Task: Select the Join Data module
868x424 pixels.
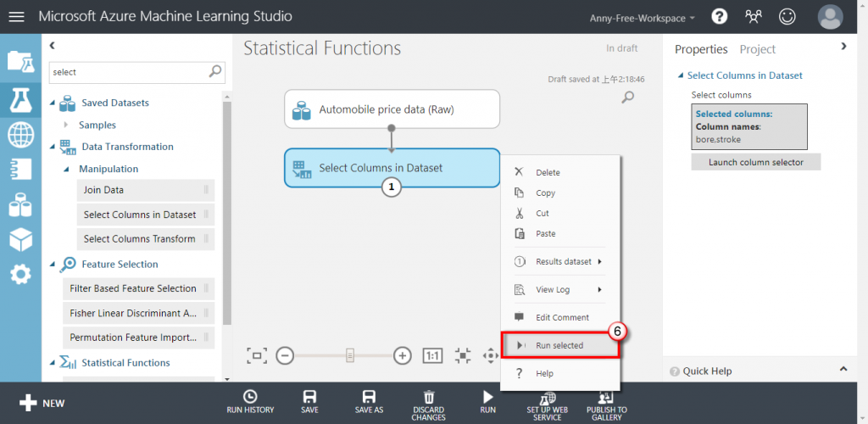Action: (146, 190)
